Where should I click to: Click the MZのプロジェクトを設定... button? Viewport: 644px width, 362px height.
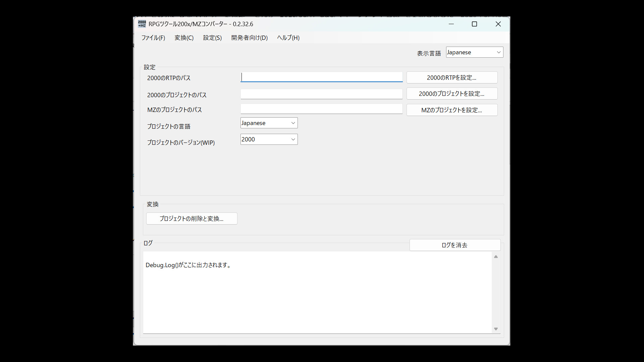tap(452, 110)
